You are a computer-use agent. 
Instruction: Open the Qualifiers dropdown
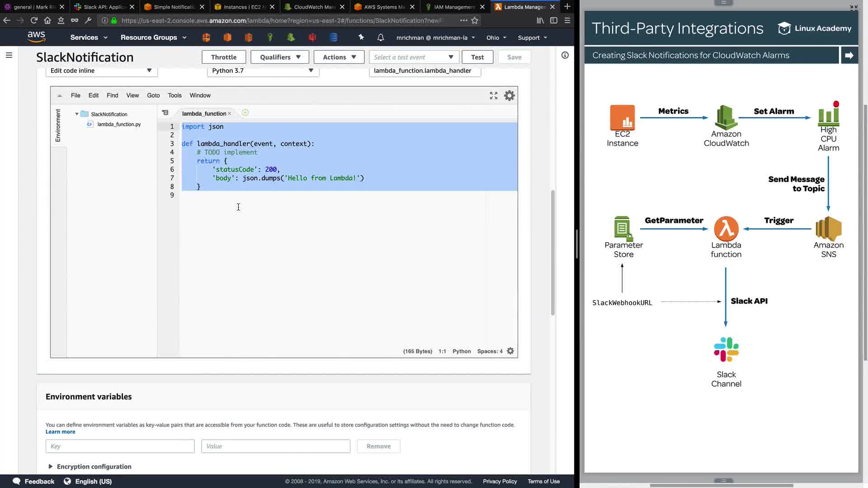click(x=280, y=57)
